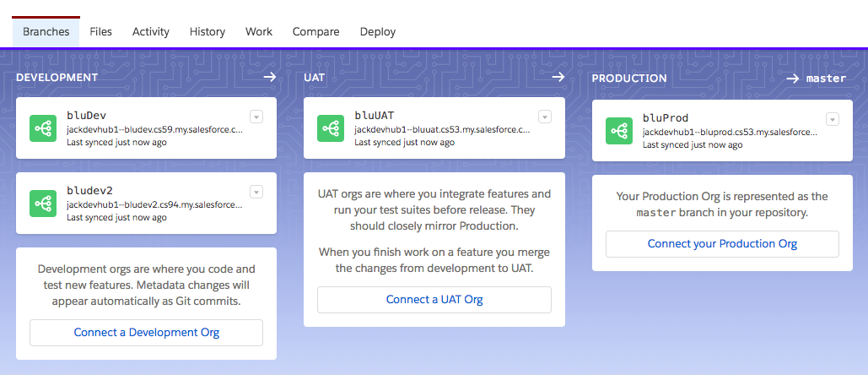Expand the options dropdown on the bluProd card
868x375 pixels.
(x=833, y=119)
